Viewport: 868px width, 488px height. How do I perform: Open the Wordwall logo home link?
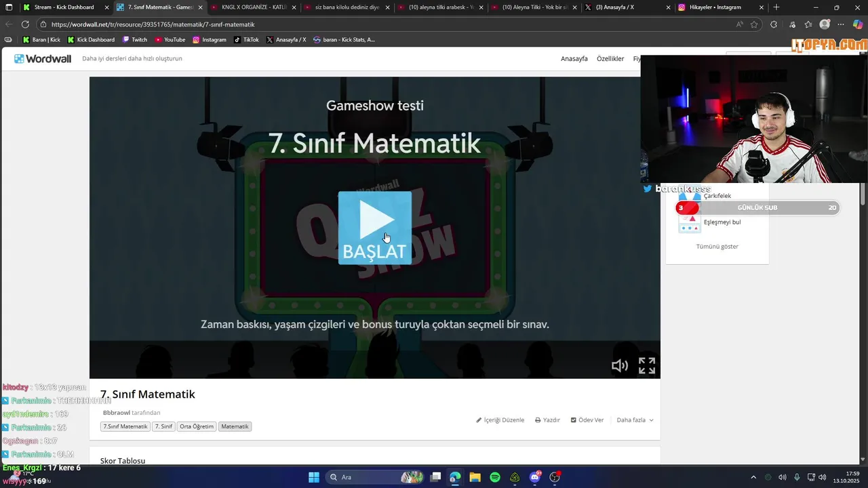point(43,59)
